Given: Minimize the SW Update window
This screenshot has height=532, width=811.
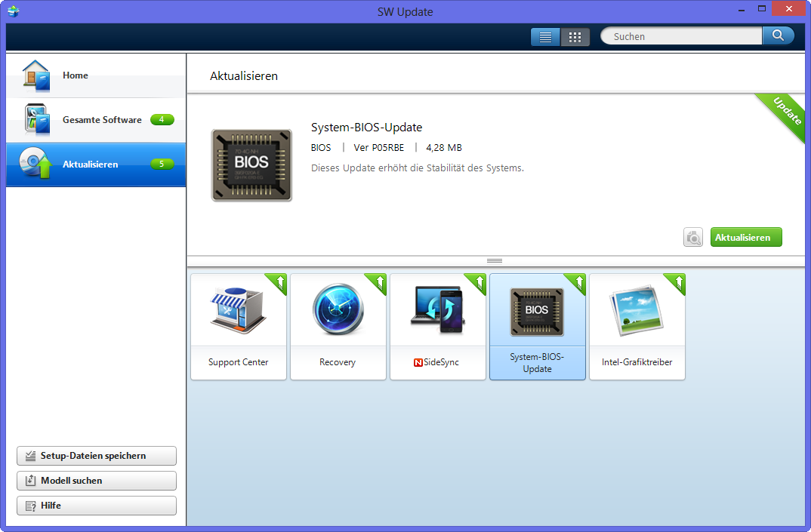Looking at the screenshot, I should 742,10.
